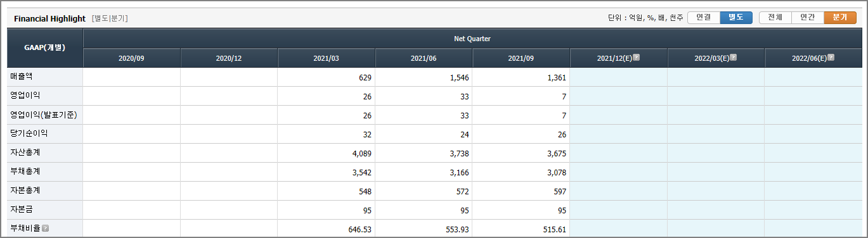Click the GAAP(개별) header cell

click(44, 48)
